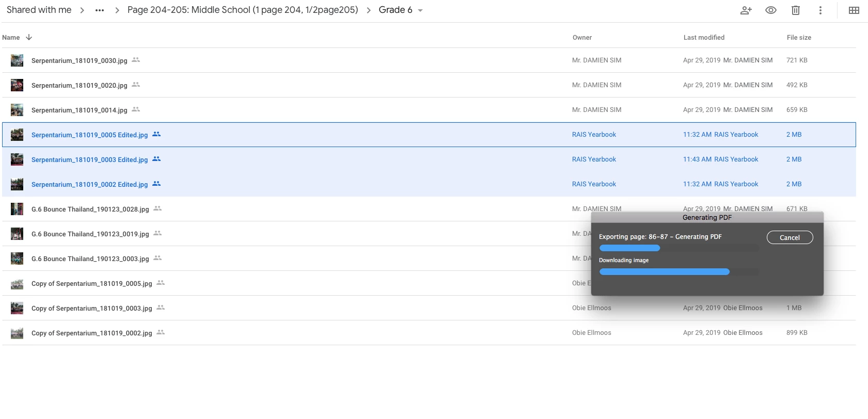The image size is (868, 419).
Task: Select file name Serpentarium_181019_0020.jpg
Action: [79, 86]
